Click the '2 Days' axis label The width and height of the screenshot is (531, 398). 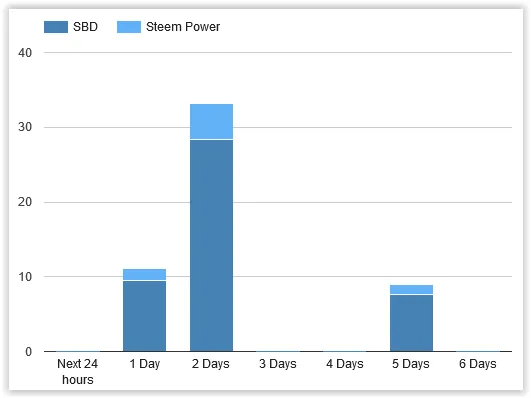coord(211,364)
